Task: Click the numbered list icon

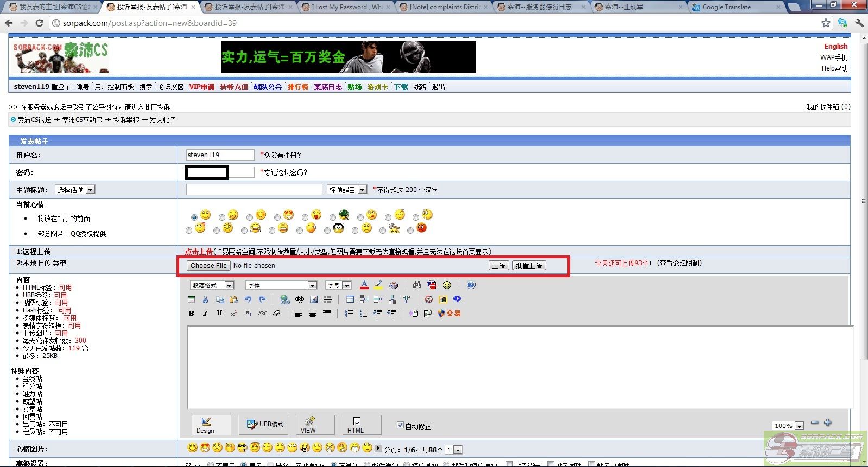Action: pyautogui.click(x=349, y=314)
